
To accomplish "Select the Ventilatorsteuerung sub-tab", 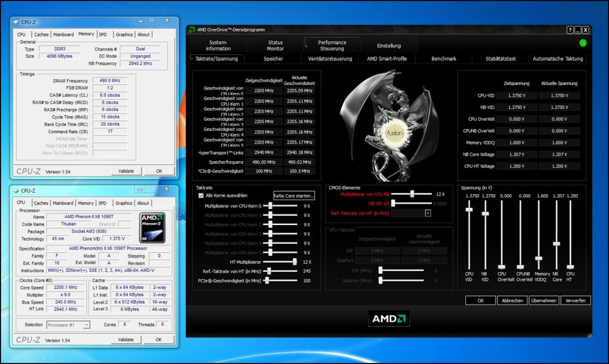I will click(x=330, y=59).
